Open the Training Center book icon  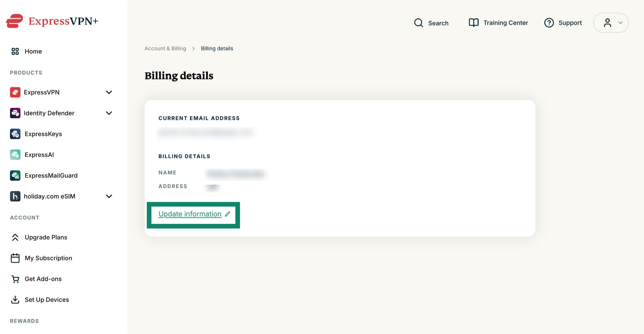click(474, 23)
